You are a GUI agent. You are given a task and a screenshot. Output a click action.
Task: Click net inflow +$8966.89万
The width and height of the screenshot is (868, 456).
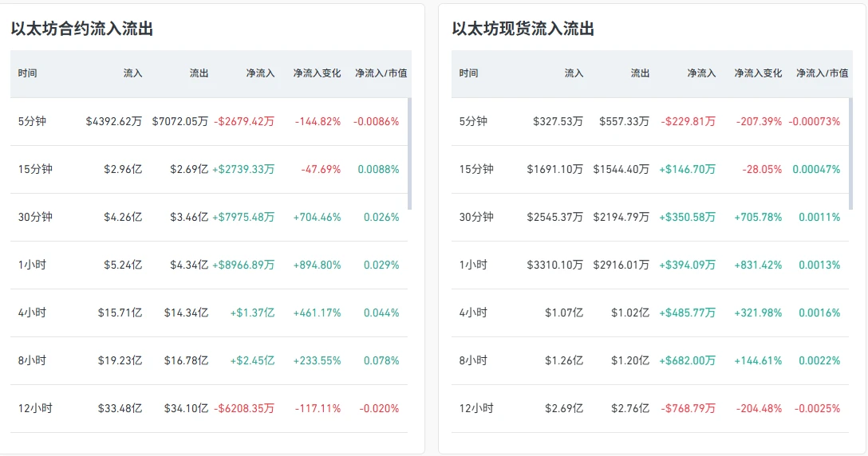coord(243,265)
